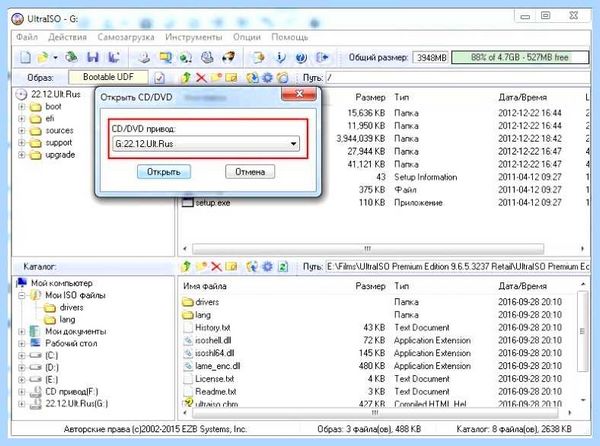The image size is (600, 446).
Task: Click green refresh icon in Каталог toolbar
Action: coord(283,266)
